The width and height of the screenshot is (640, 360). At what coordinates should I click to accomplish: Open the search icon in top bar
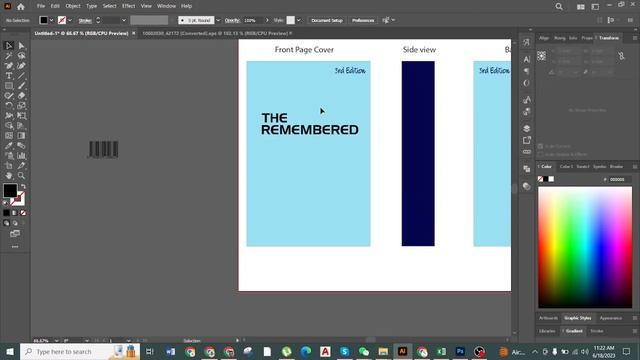559,7
